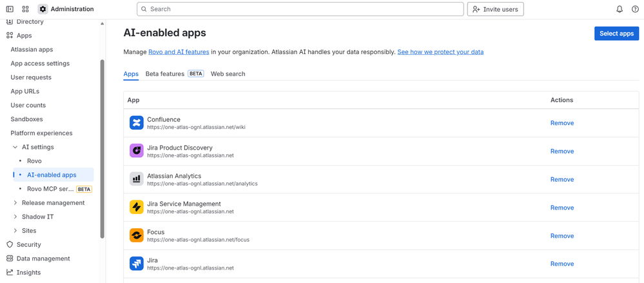Click the Administration gear icon

[43, 9]
